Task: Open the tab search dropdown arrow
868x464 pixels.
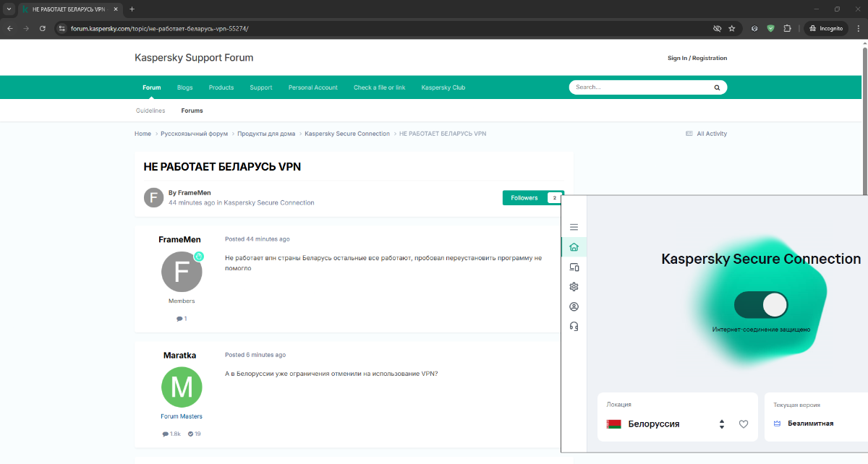Action: tap(9, 9)
